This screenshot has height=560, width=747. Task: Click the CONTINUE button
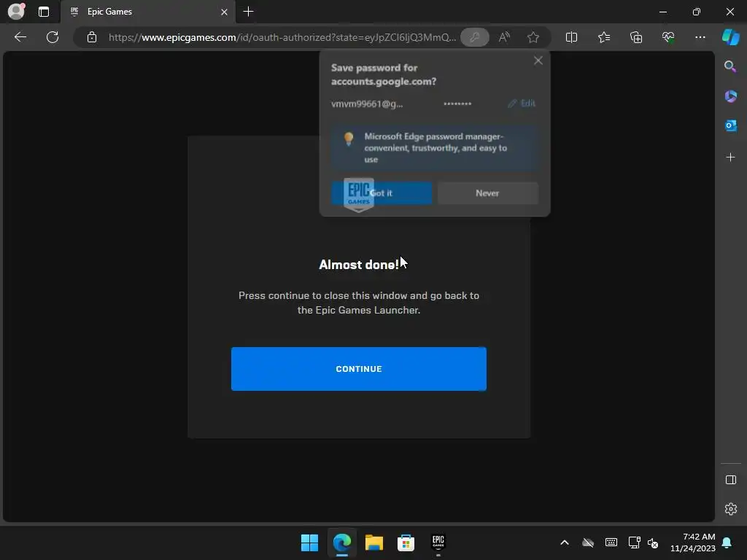359,368
